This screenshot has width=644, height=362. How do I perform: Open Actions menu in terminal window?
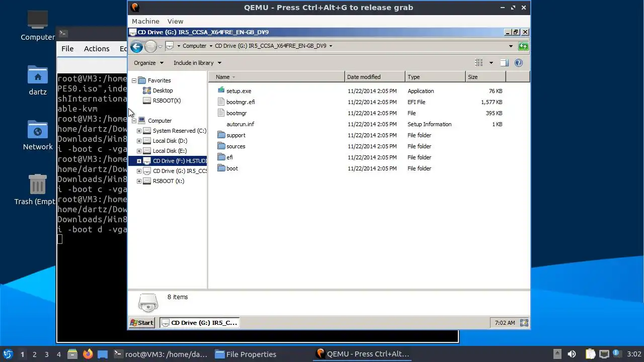(97, 49)
